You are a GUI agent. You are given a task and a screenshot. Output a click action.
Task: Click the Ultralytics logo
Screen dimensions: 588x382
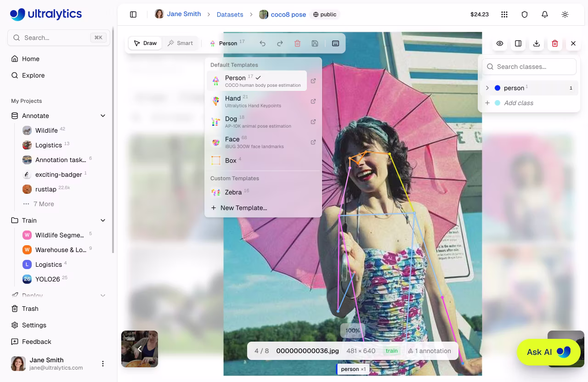[46, 14]
